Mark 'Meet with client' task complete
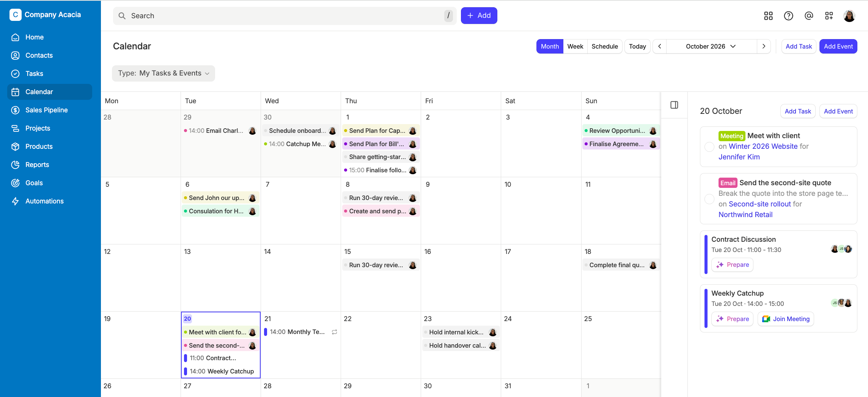Screen dimensions: 868x397 click(709, 147)
